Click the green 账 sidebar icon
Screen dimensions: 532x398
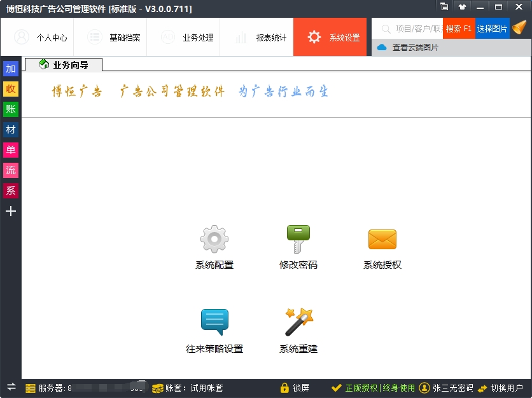[11, 109]
